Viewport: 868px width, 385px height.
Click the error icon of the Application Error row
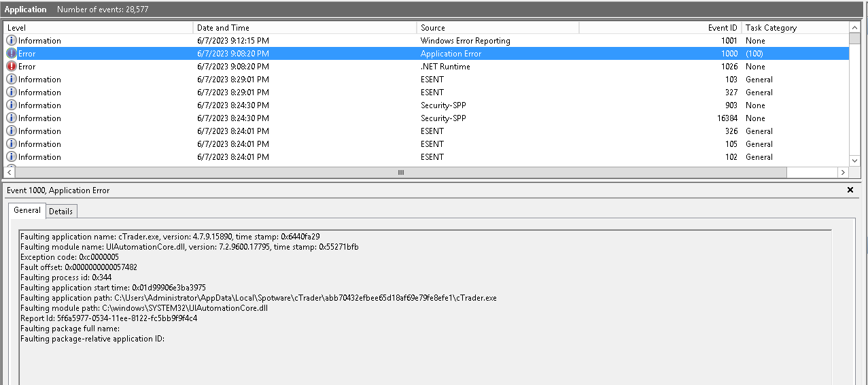pos(12,54)
